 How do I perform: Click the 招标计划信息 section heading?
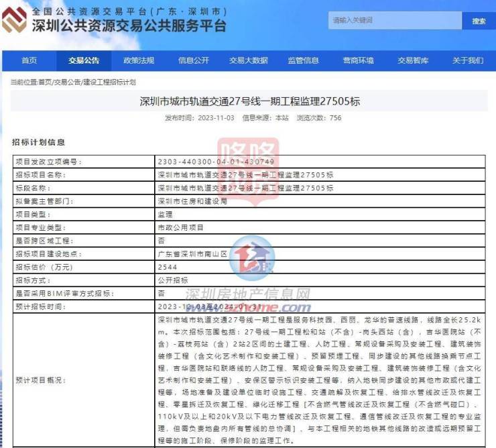point(39,142)
